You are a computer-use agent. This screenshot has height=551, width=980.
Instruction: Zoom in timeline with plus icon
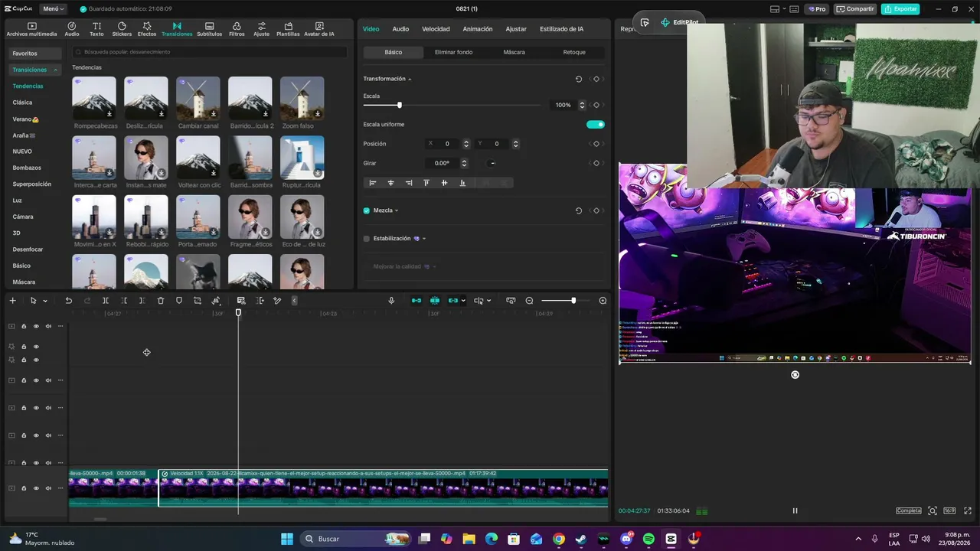[603, 301]
